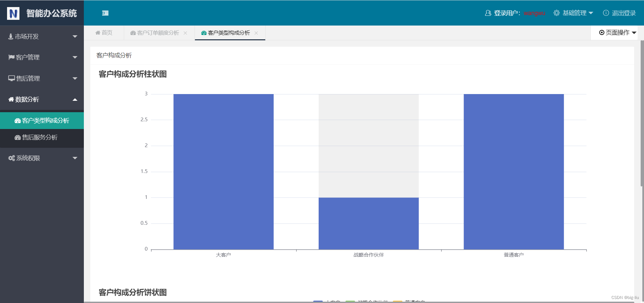Click the 市场开发 person icon in sidebar
The image size is (644, 303).
[x=11, y=36]
